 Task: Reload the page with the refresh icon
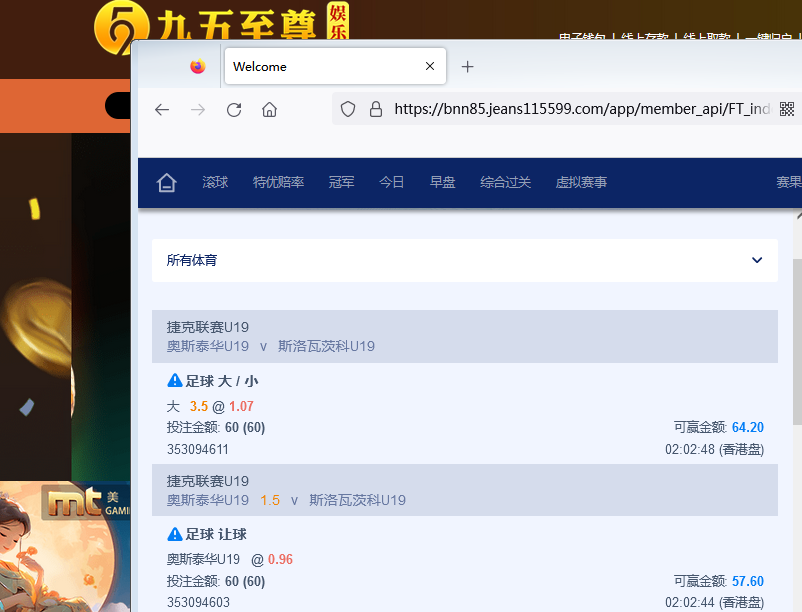[234, 110]
